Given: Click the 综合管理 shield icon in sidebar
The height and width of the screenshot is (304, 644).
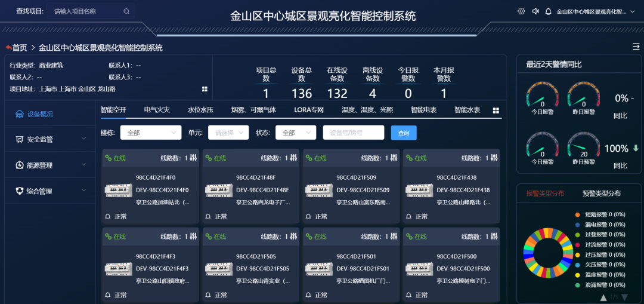Looking at the screenshot, I should [19, 191].
